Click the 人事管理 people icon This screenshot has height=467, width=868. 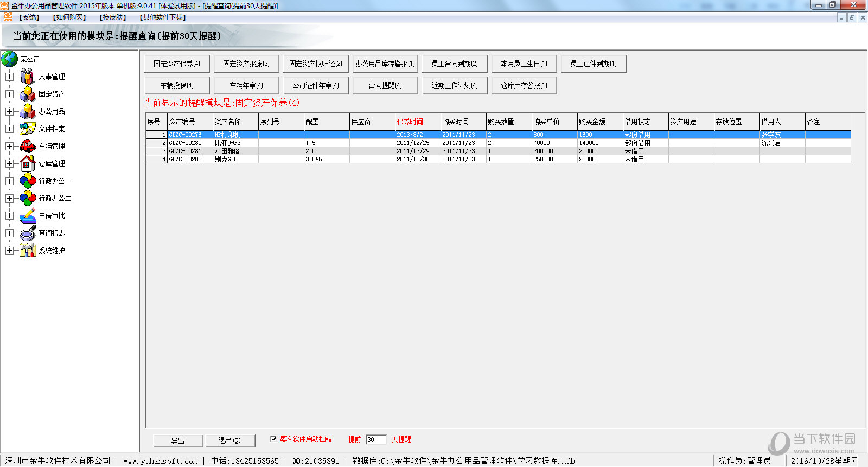(27, 77)
